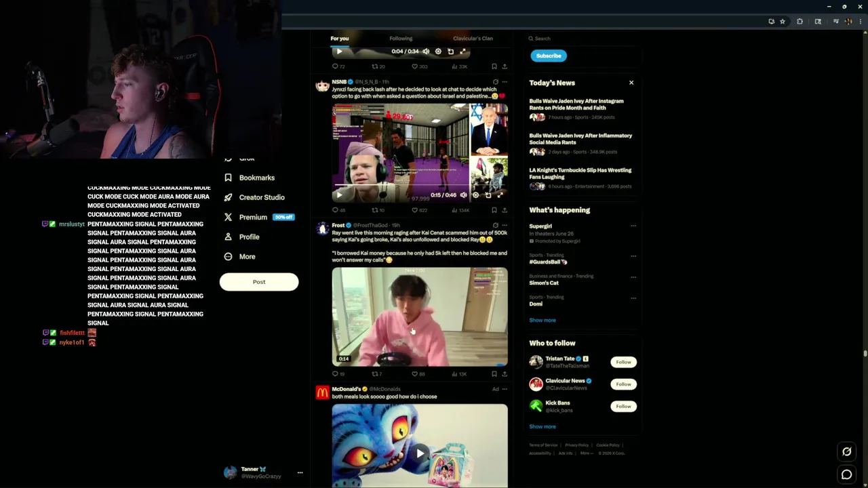Enter fullscreen on the NSNB video
The image size is (868, 488).
(500, 195)
